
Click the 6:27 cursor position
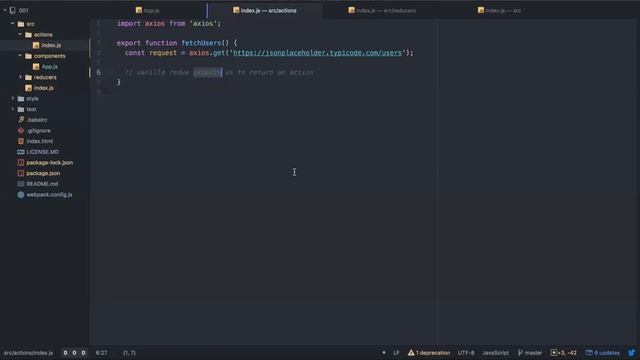(102, 353)
